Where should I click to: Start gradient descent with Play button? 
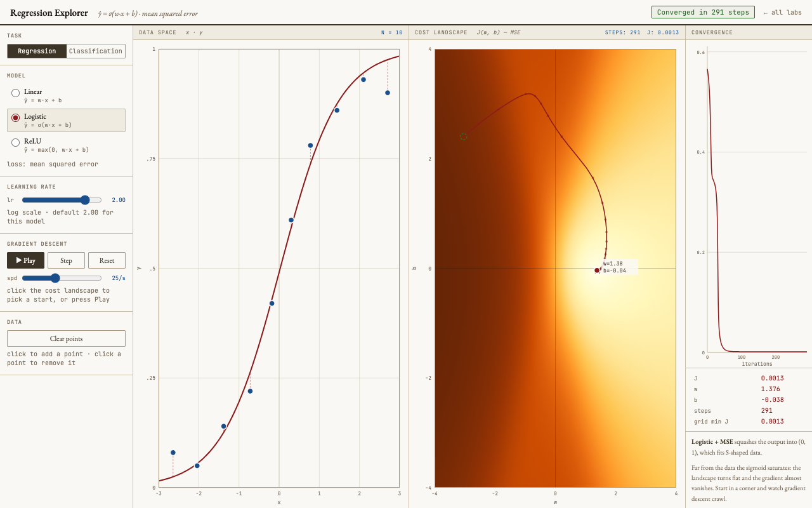[x=26, y=260]
